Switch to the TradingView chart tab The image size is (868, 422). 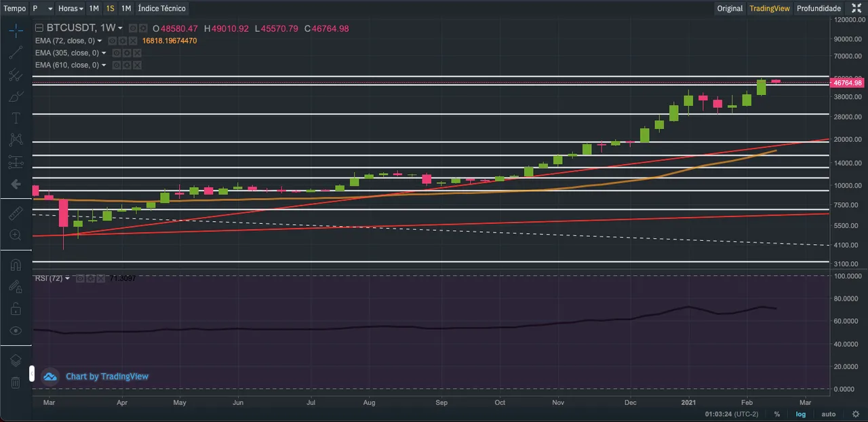click(770, 8)
